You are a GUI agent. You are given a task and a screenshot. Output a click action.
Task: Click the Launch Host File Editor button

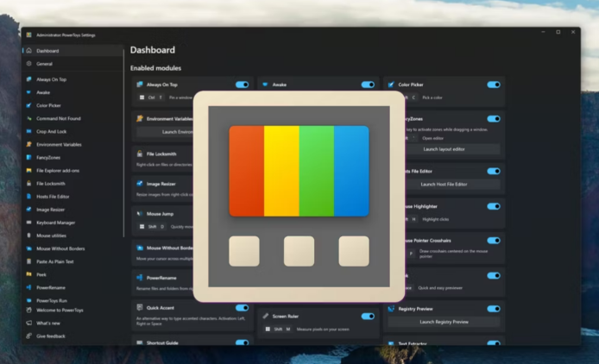coord(444,184)
